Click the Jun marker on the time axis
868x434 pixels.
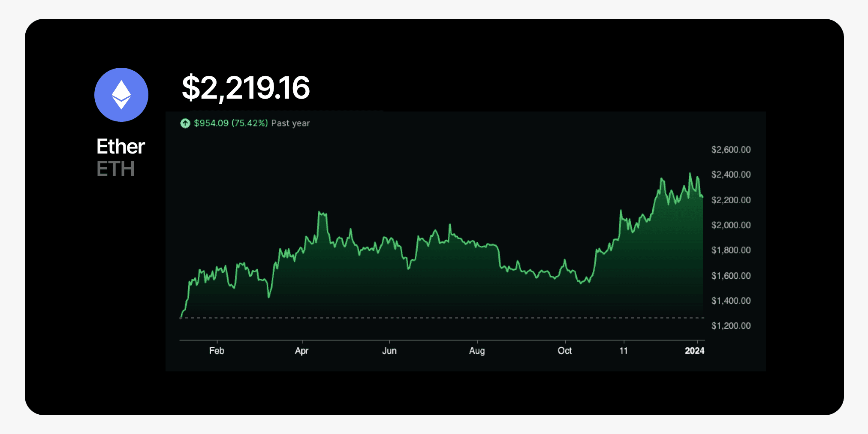[x=389, y=351]
